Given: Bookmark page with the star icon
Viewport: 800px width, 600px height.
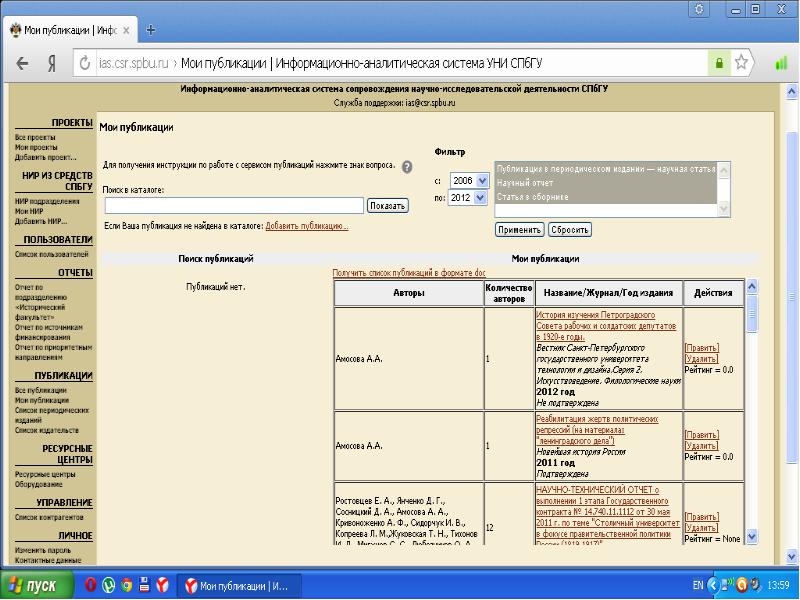Looking at the screenshot, I should [742, 63].
